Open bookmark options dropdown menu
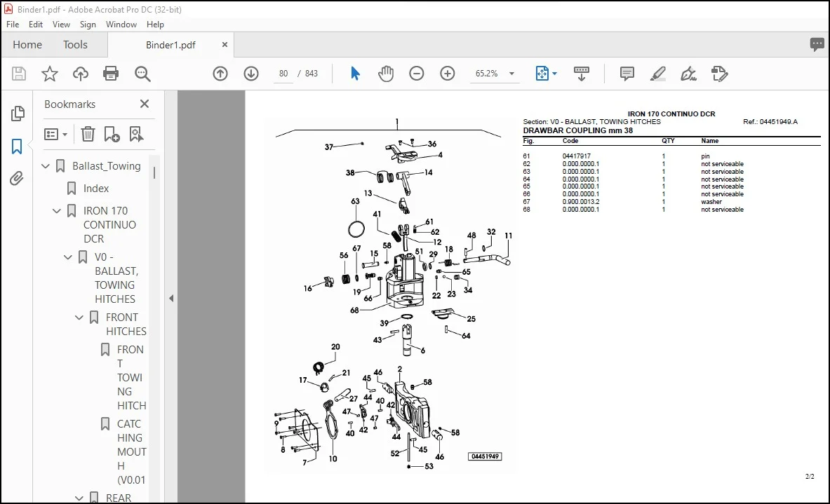Screen dimensions: 830x504 click(x=56, y=135)
